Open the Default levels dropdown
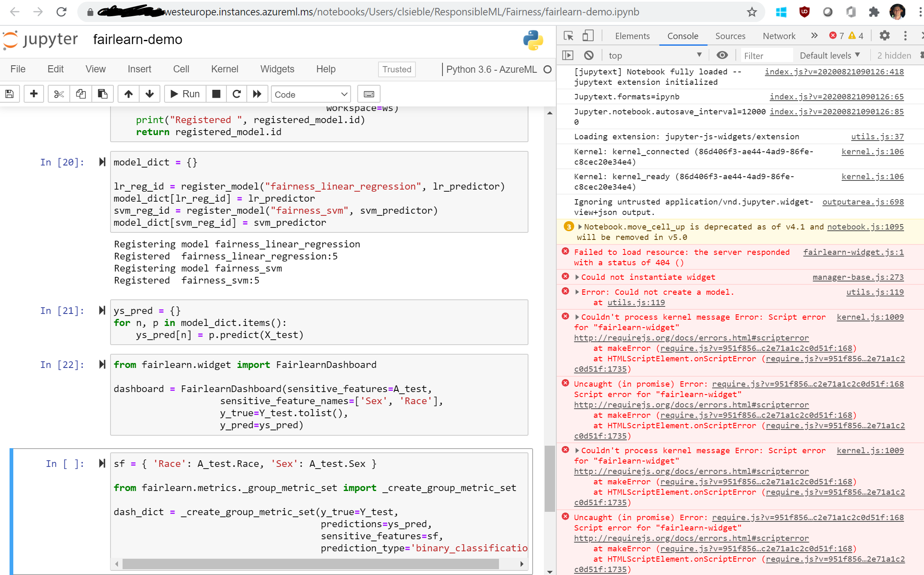 [x=830, y=55]
